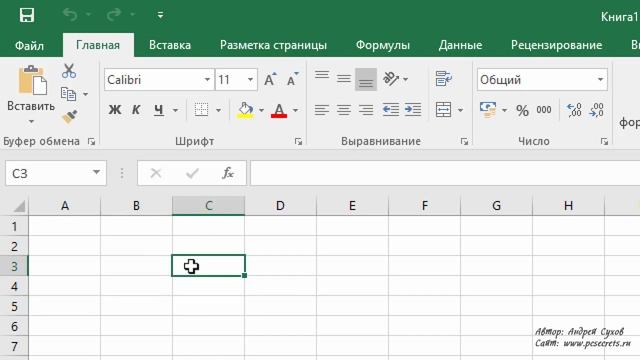Align text left
This screenshot has height=360, width=640.
(x=322, y=110)
